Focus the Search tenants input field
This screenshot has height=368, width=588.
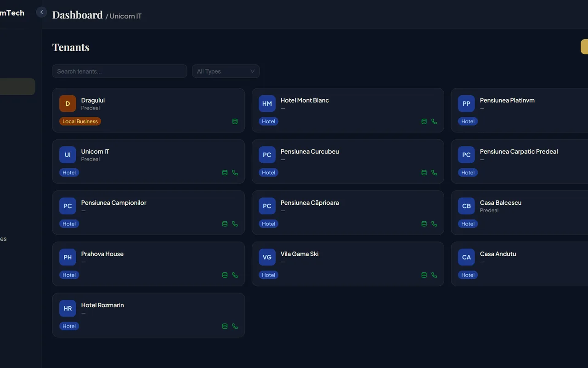pyautogui.click(x=119, y=71)
